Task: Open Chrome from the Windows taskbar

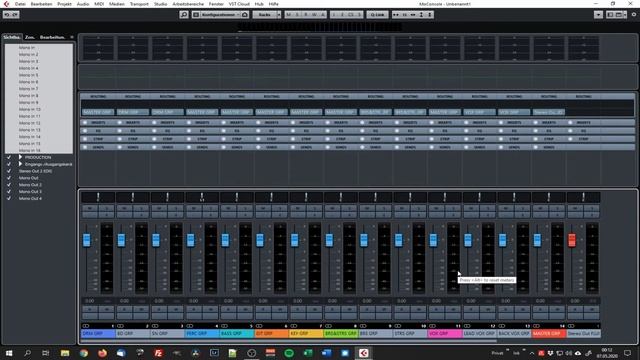Action: (84, 353)
